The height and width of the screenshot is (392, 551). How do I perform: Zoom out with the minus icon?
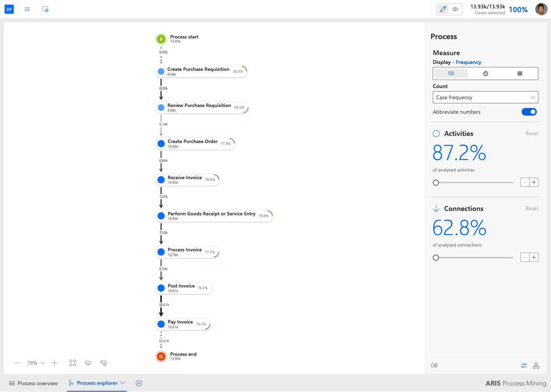point(18,363)
